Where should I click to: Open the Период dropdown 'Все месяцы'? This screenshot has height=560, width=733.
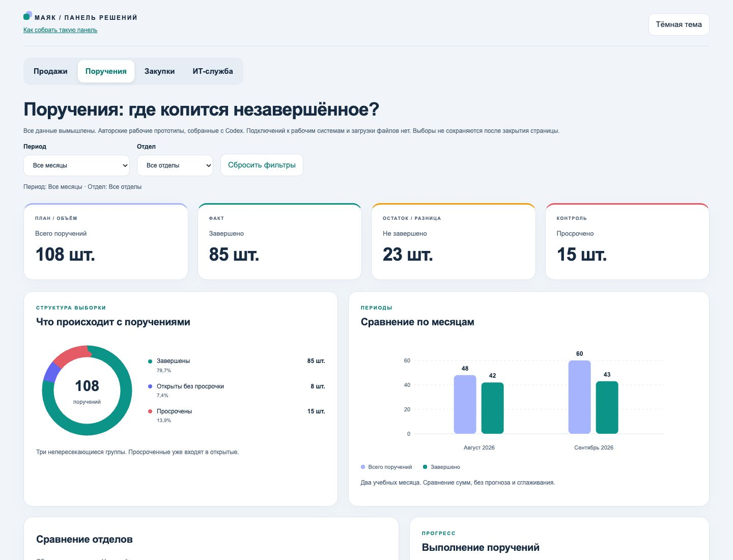pos(76,165)
